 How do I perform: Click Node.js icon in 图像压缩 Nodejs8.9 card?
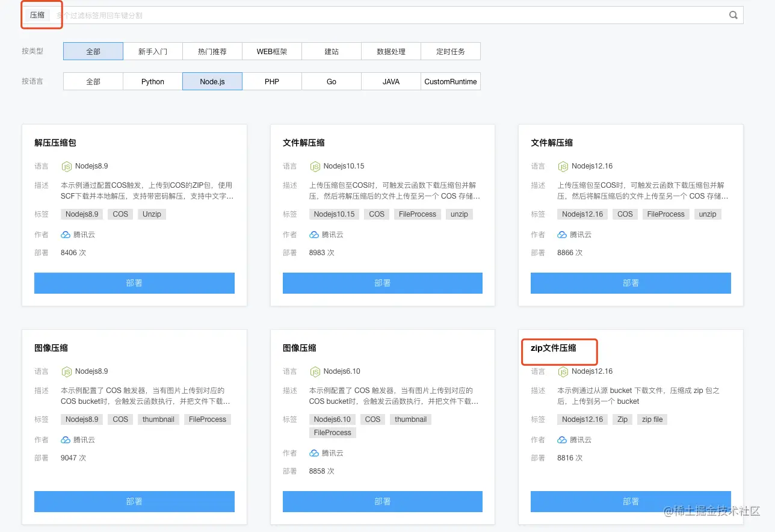[67, 371]
